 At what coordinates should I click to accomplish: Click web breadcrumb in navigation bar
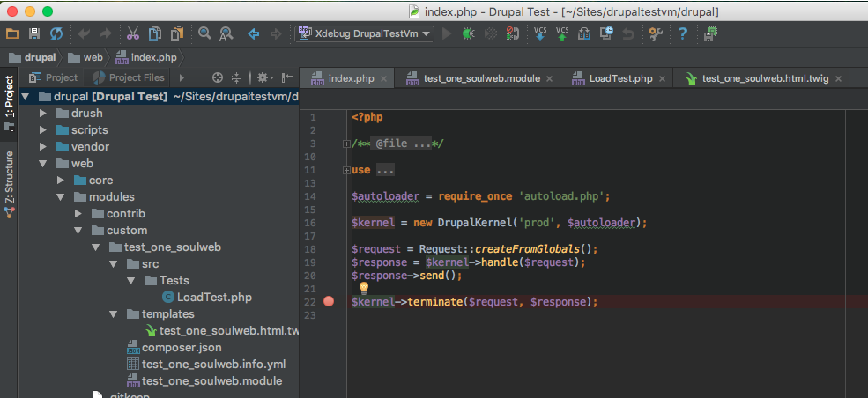coord(85,57)
